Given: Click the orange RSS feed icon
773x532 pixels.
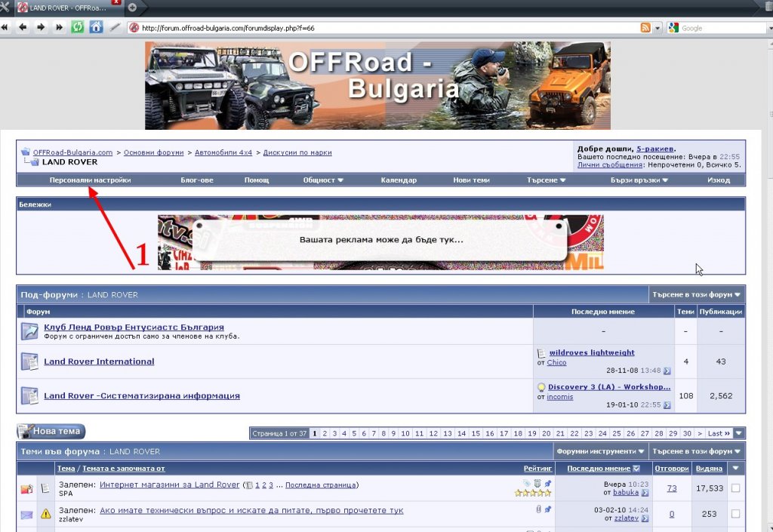Looking at the screenshot, I should [645, 28].
